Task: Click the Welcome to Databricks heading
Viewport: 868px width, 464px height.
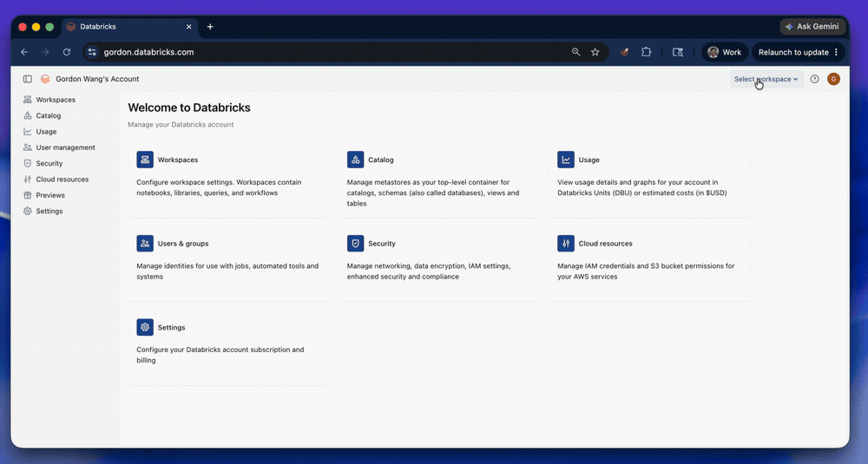Action: pos(189,108)
